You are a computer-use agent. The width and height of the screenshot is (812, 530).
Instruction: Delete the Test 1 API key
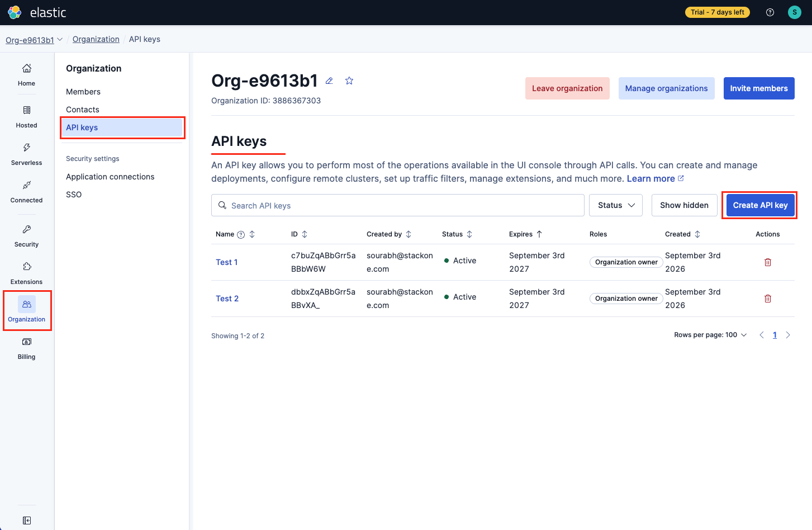pyautogui.click(x=768, y=262)
